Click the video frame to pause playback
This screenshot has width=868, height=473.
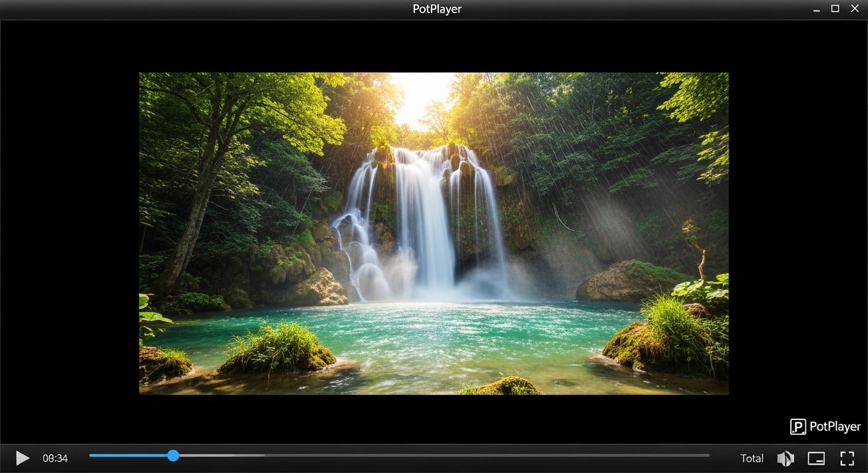coord(433,233)
